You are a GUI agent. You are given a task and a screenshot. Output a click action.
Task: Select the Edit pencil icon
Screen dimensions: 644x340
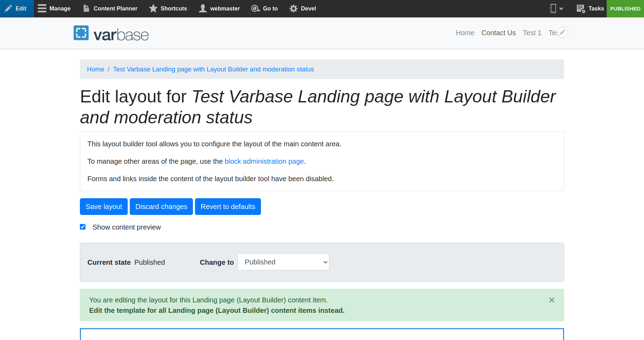(9, 8)
